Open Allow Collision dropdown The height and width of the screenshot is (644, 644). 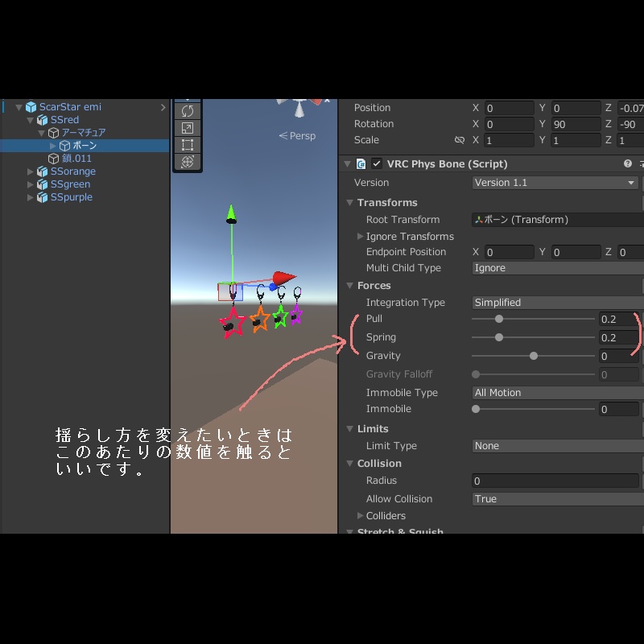558,499
